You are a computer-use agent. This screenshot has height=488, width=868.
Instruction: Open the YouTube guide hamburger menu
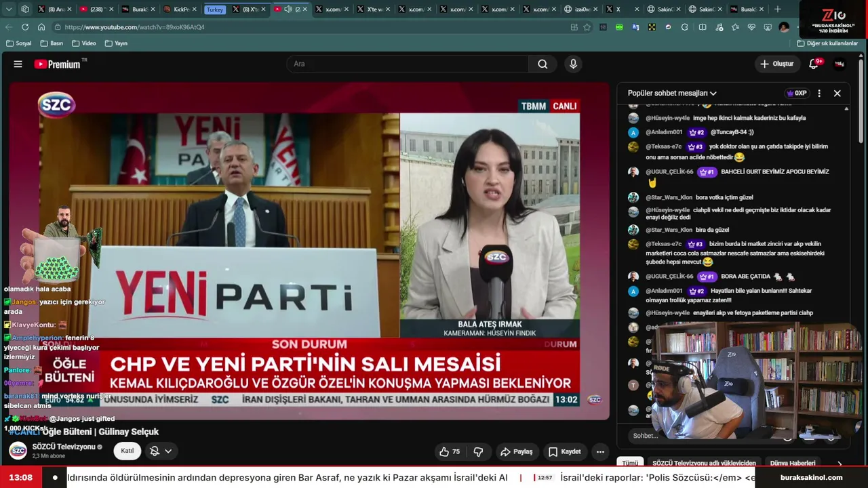[x=18, y=64]
